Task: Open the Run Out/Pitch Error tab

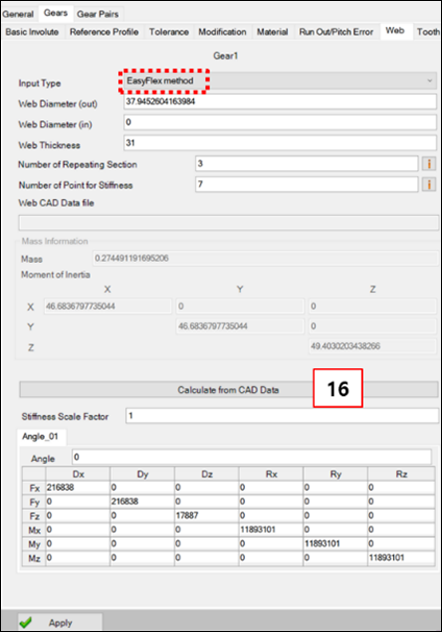Action: [x=336, y=32]
